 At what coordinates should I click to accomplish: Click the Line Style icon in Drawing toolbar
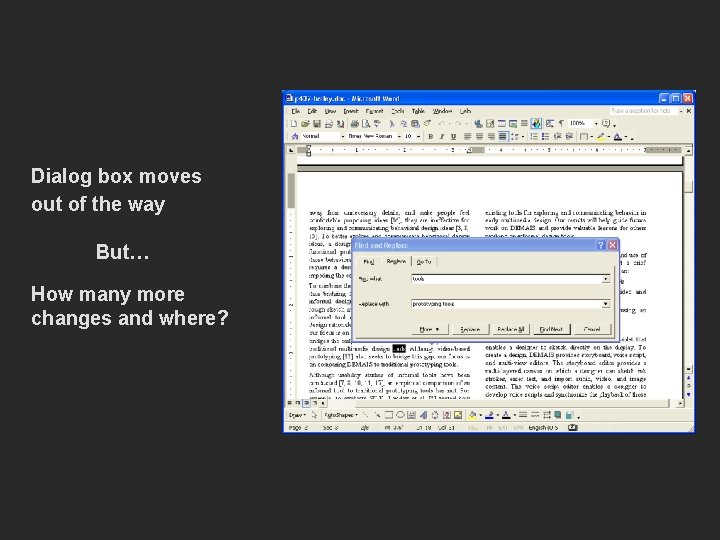point(523,415)
